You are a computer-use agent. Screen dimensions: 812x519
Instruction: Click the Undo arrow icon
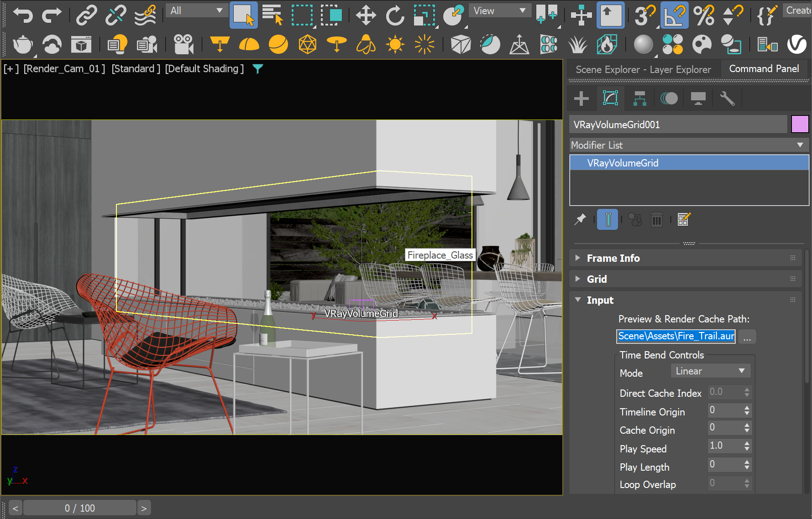click(x=23, y=15)
